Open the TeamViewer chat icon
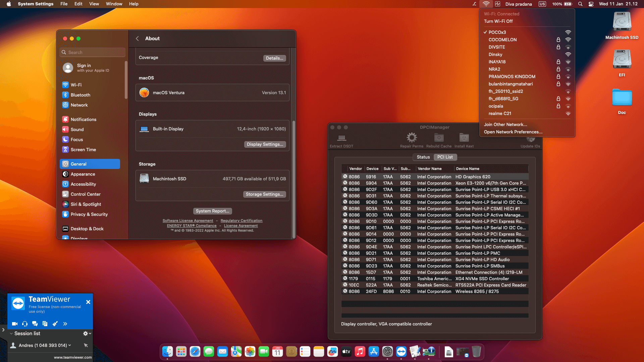Image resolution: width=644 pixels, height=362 pixels. tap(35, 324)
